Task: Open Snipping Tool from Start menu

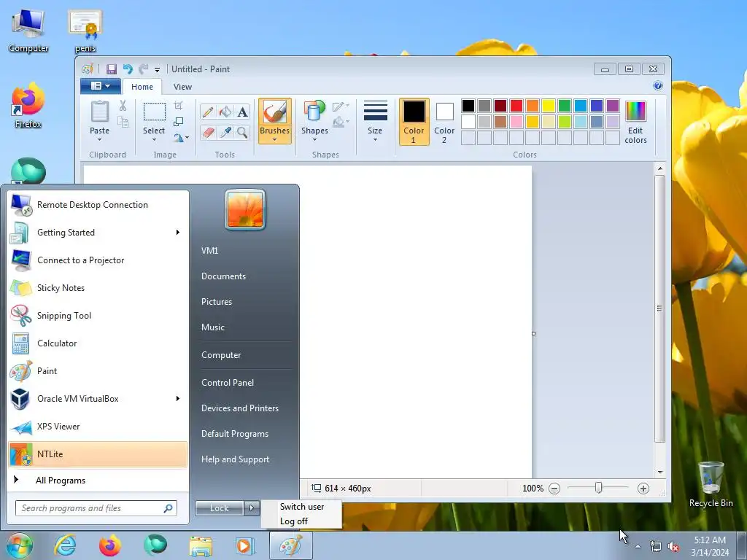Action: [x=98, y=316]
